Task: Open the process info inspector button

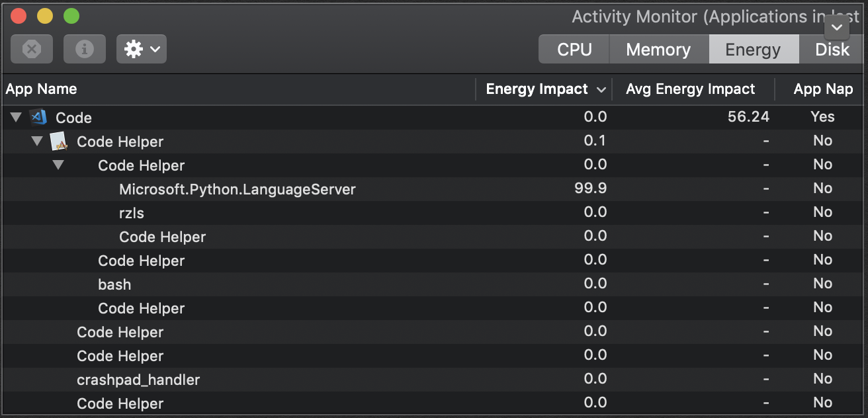Action: 85,49
